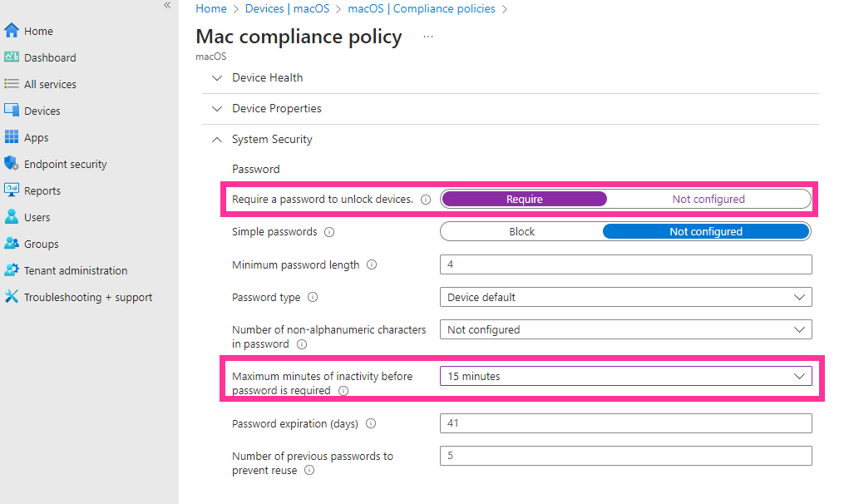Open the Endpoint security shield icon
This screenshot has height=504, width=844.
[x=12, y=163]
